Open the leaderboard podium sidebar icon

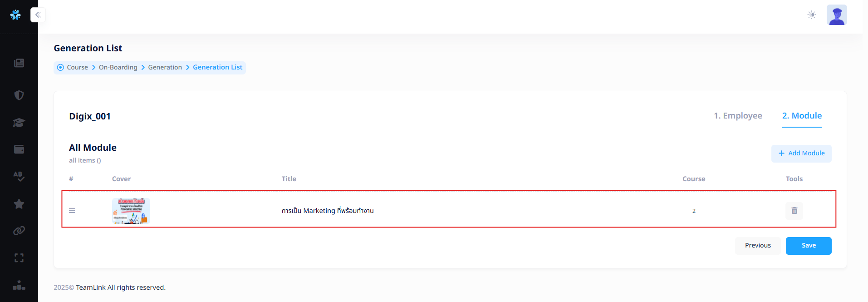(x=19, y=285)
